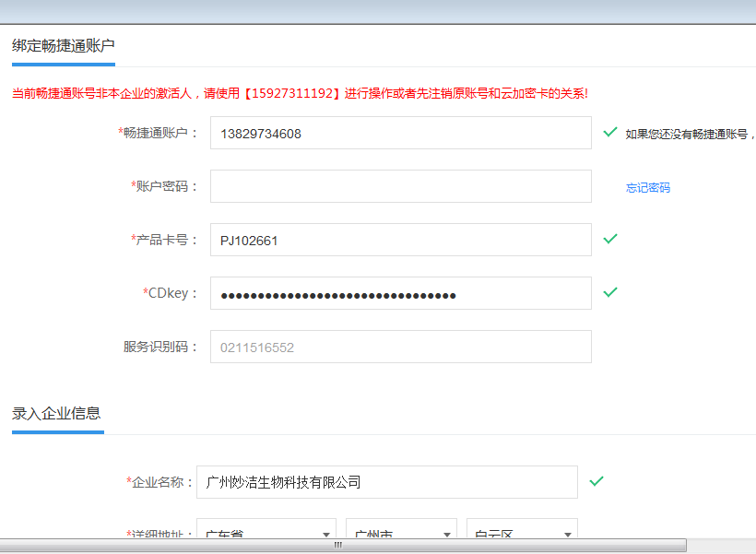Click the green checkmark beside CDkey
Screen dimensions: 756x554
[x=610, y=292]
